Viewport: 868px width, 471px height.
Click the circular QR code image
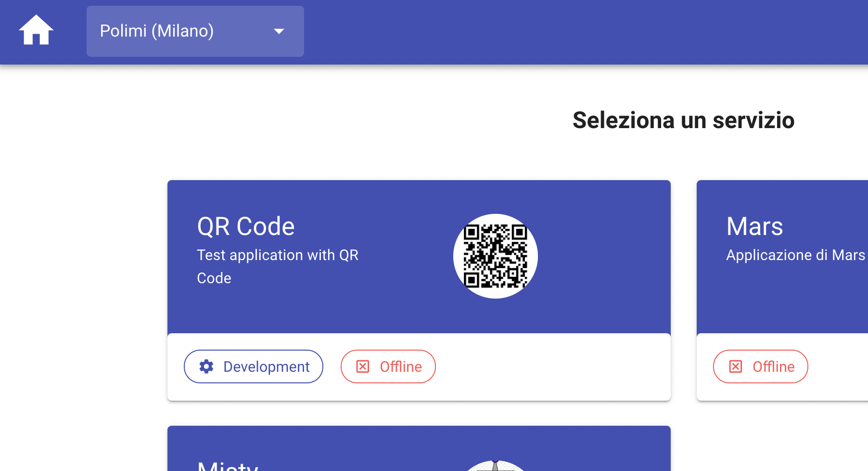click(x=495, y=256)
